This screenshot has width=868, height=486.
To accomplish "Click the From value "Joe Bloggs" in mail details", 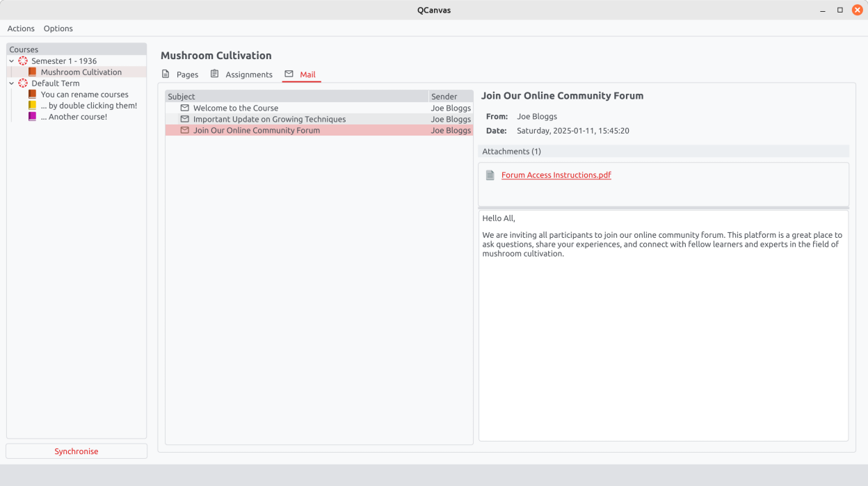I will point(537,117).
